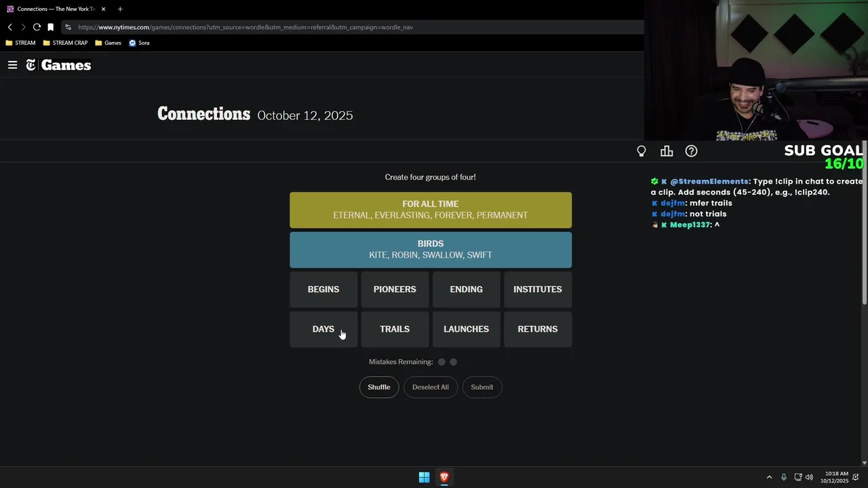Bookmark this page with bookmark icon

pos(50,27)
